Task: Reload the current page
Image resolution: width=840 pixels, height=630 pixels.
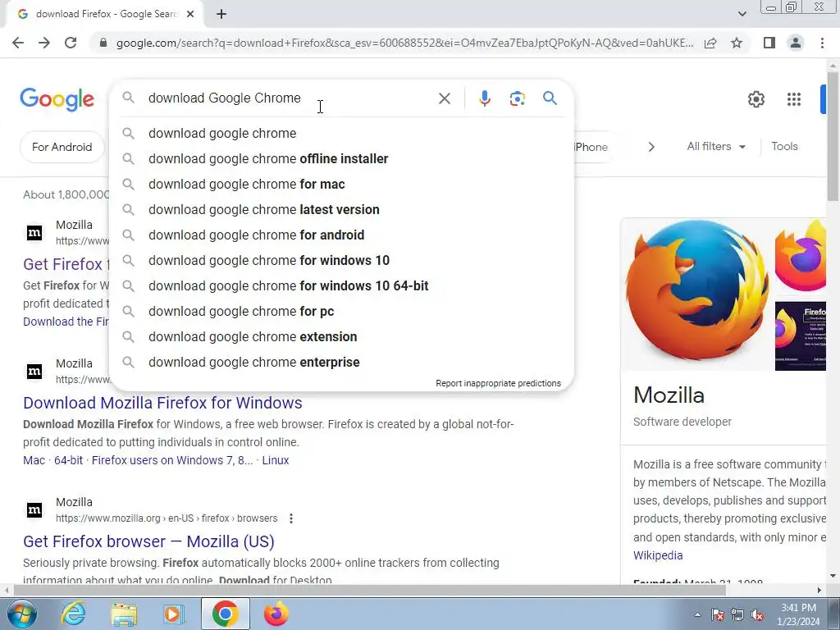Action: (x=71, y=43)
